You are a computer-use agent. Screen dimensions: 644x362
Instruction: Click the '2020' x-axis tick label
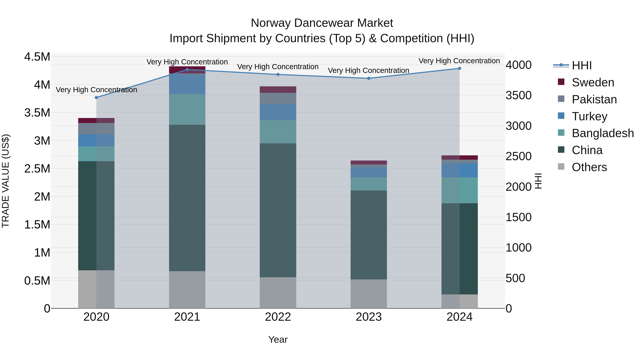point(96,317)
